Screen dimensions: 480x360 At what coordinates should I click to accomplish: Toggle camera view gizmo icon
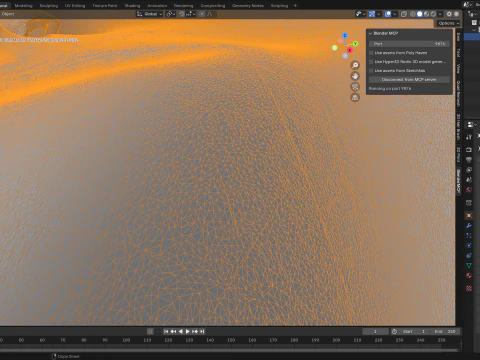pyautogui.click(x=355, y=87)
